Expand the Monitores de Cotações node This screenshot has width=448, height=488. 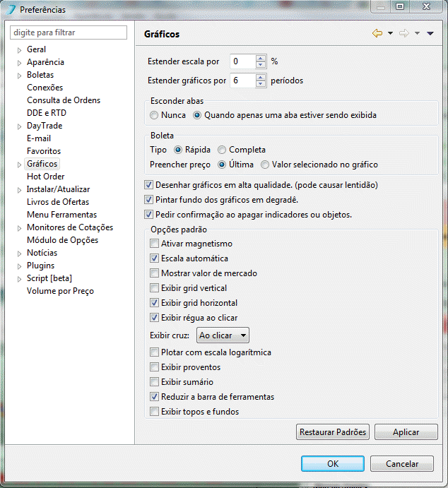coord(19,228)
